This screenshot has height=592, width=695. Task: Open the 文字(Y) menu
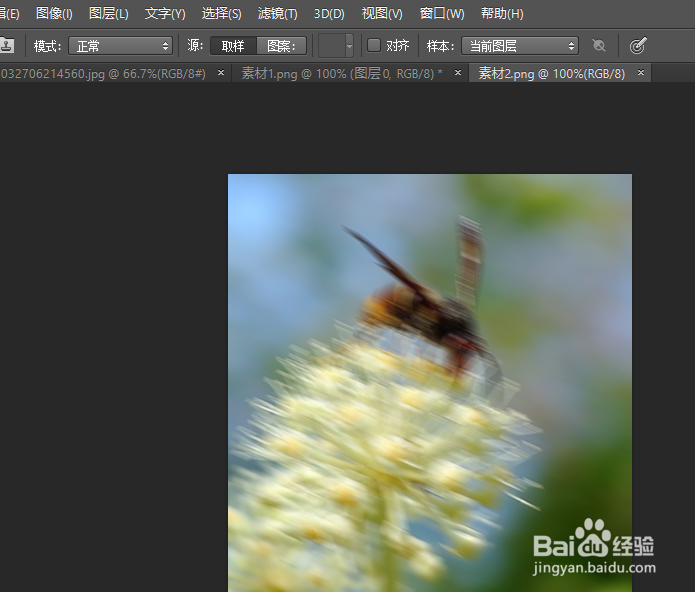pyautogui.click(x=165, y=14)
